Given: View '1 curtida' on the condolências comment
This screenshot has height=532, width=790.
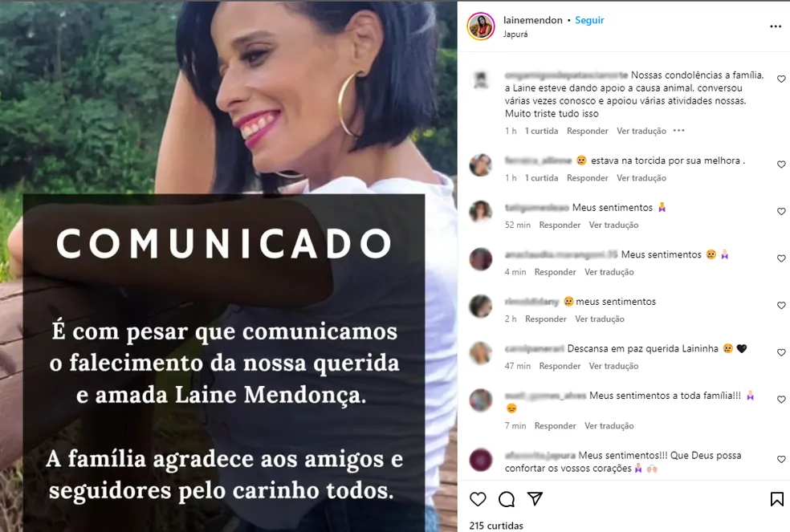Looking at the screenshot, I should (541, 131).
